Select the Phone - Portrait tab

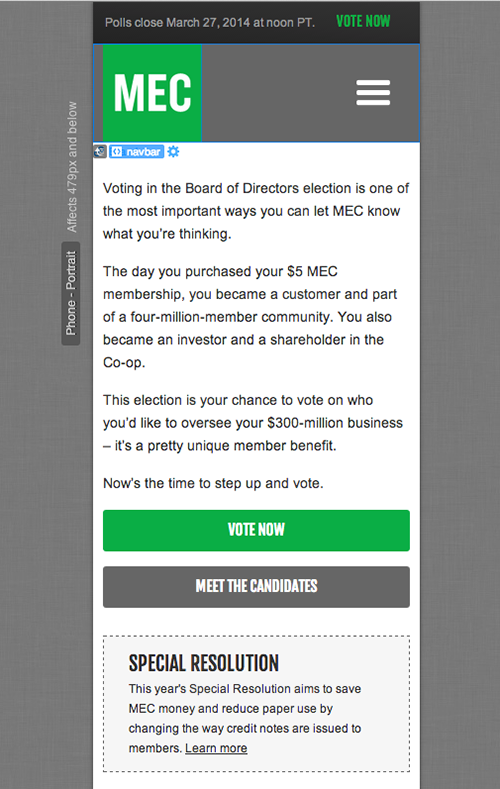point(70,293)
